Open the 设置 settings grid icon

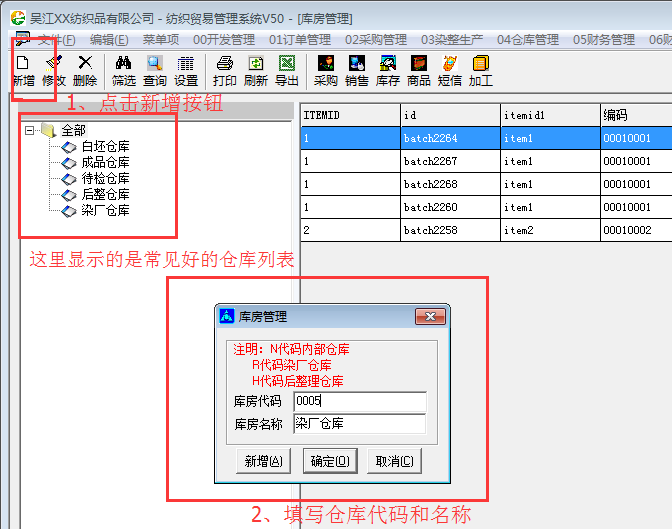(x=186, y=63)
